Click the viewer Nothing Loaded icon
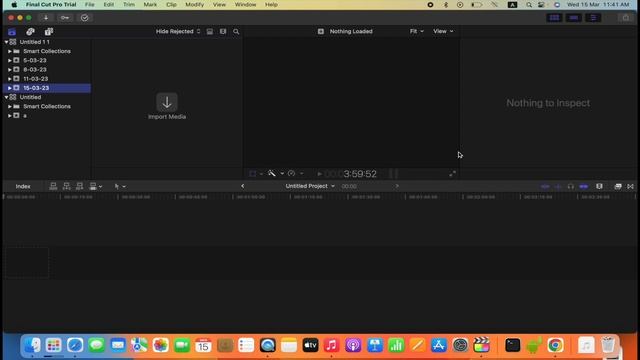Image resolution: width=640 pixels, height=360 pixels. [321, 31]
